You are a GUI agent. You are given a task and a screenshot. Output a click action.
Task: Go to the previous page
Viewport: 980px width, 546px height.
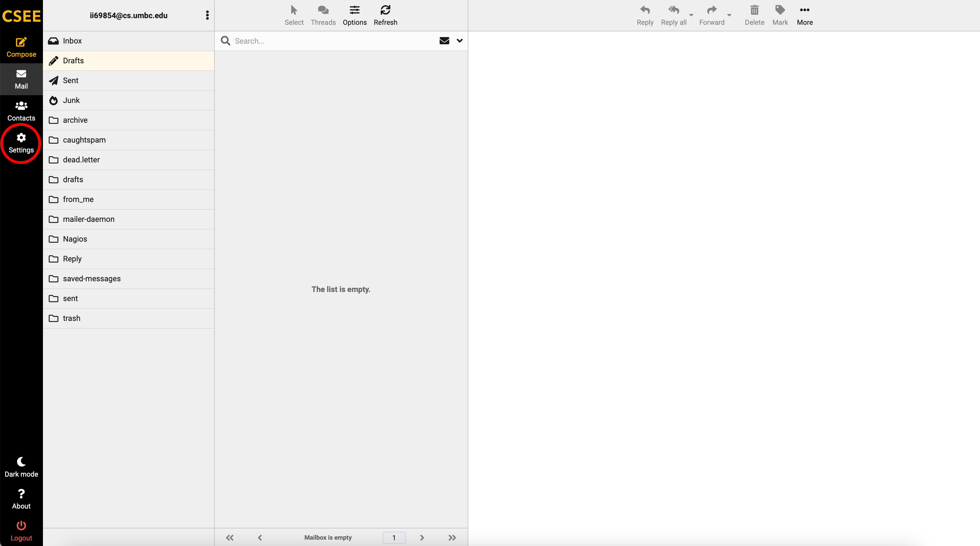pos(260,538)
